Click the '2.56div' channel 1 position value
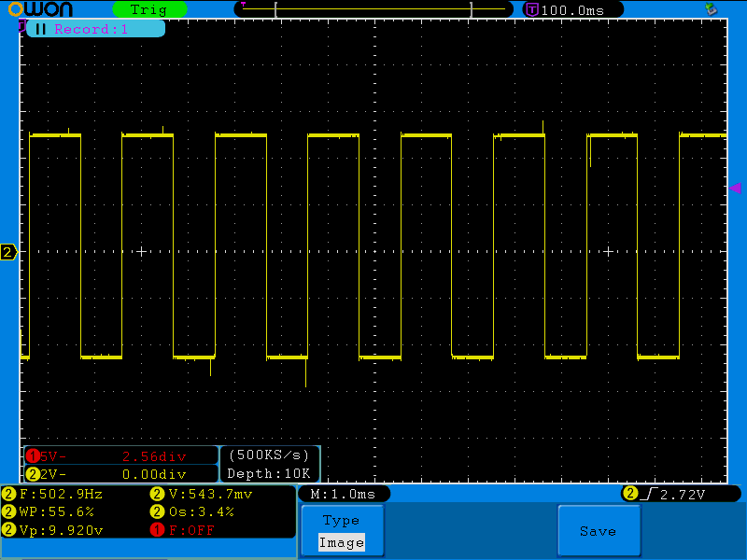Screen dimensions: 747x560 [154, 456]
